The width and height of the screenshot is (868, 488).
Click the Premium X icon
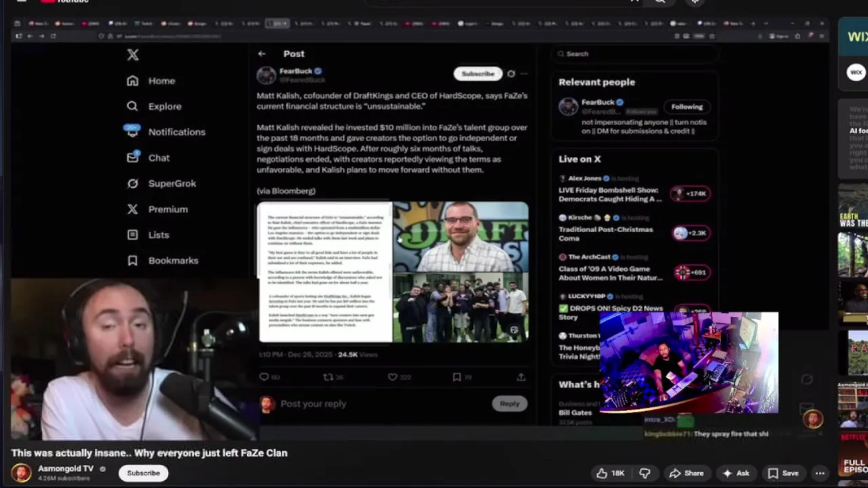click(132, 209)
